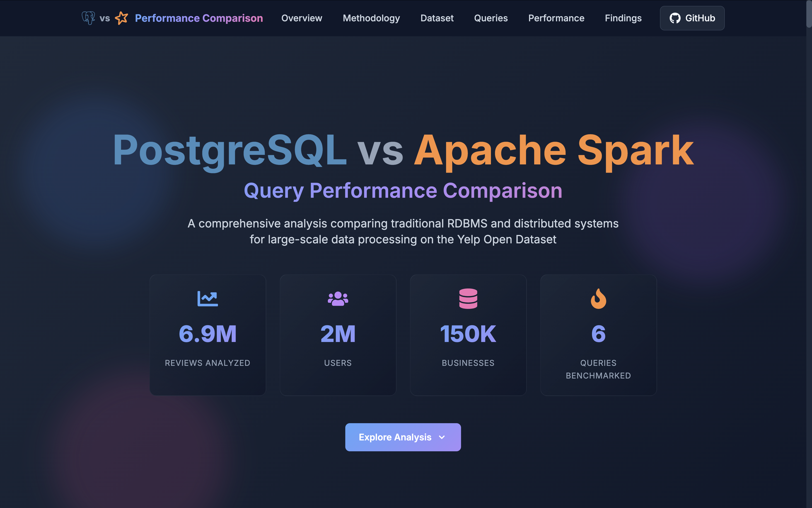The image size is (812, 508).
Task: Open the GitHub button
Action: (692, 18)
